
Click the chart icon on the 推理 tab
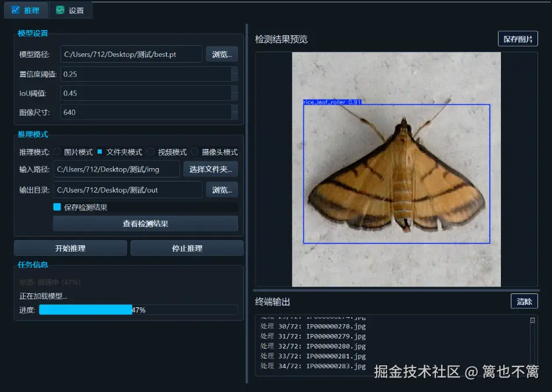point(16,10)
